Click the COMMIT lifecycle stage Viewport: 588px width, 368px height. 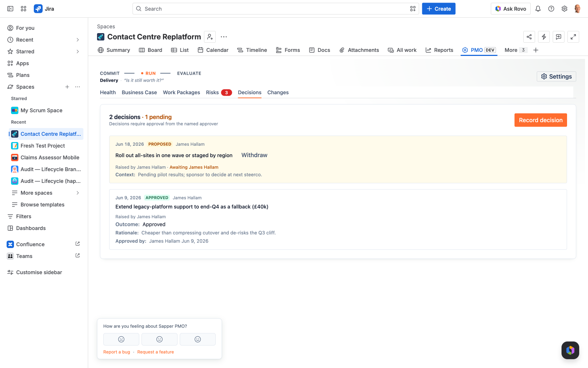coord(110,73)
